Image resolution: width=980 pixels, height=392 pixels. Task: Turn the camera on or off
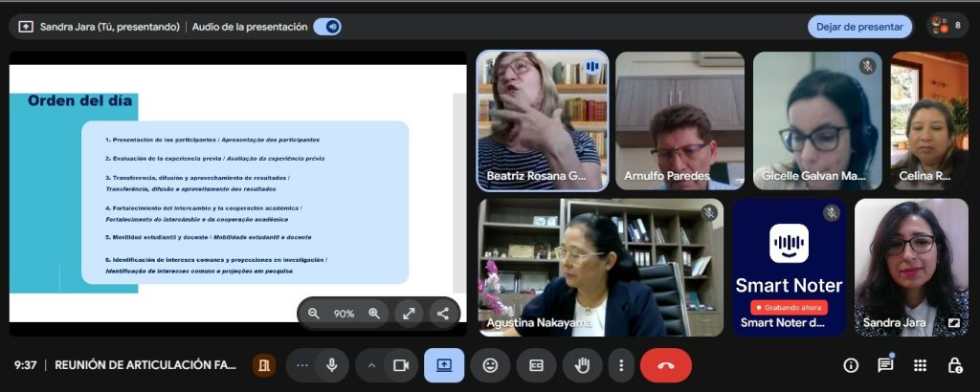pyautogui.click(x=401, y=365)
